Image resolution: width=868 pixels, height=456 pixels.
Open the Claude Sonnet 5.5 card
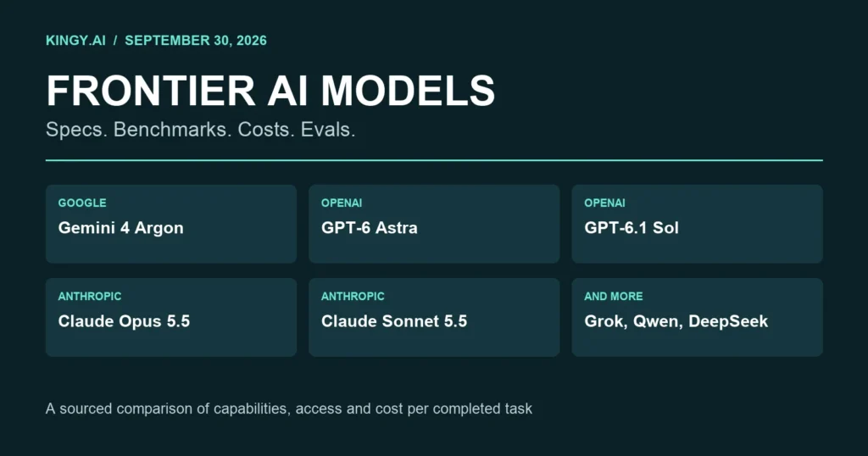pos(434,317)
